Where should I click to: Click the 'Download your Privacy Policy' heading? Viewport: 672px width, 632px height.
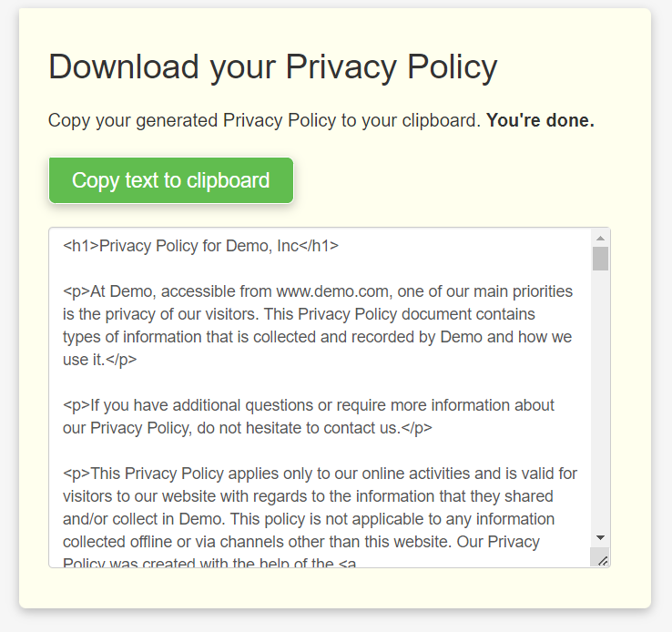click(273, 67)
